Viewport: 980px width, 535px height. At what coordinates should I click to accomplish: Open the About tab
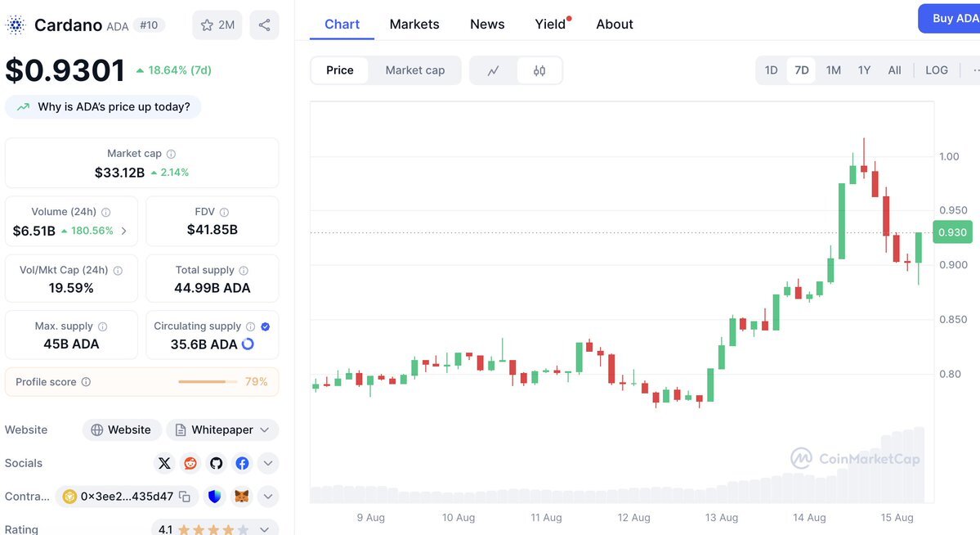point(615,25)
